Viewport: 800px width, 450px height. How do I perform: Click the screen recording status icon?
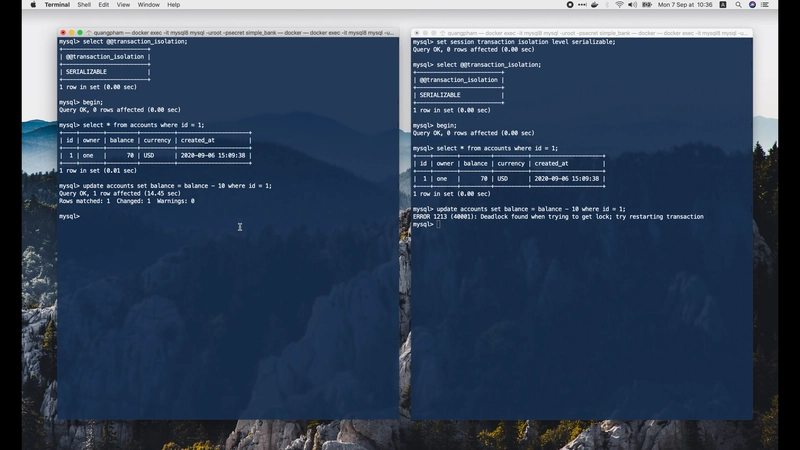click(570, 5)
